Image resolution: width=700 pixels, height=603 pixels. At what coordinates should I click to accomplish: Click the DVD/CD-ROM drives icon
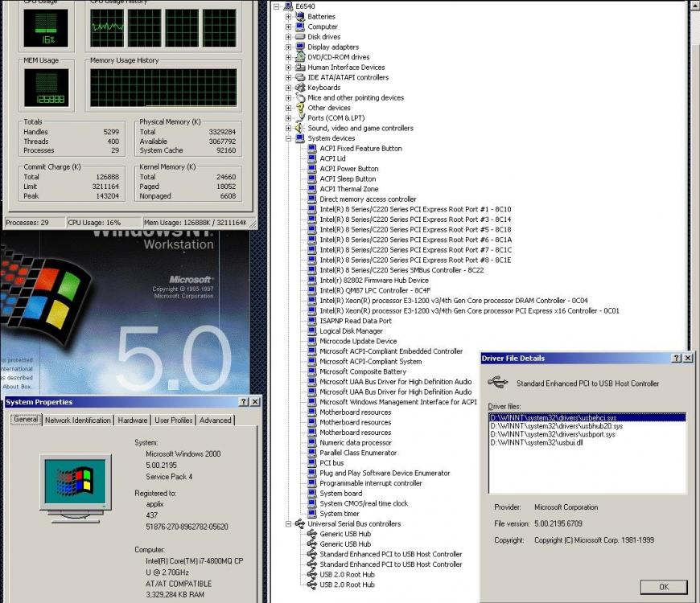(300, 57)
